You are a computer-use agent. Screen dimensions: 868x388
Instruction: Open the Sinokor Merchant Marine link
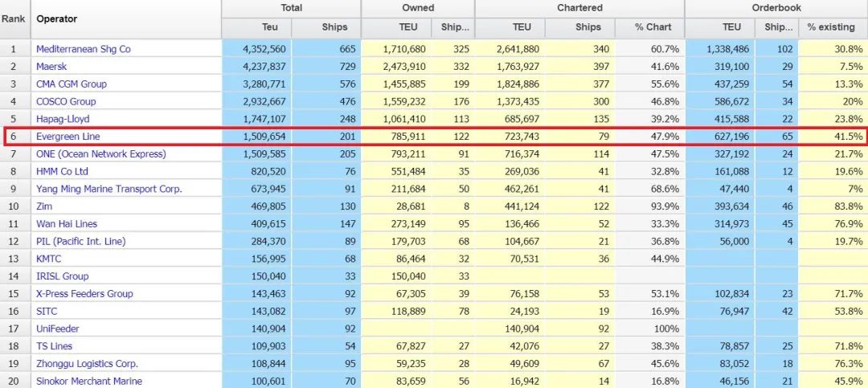(88, 382)
